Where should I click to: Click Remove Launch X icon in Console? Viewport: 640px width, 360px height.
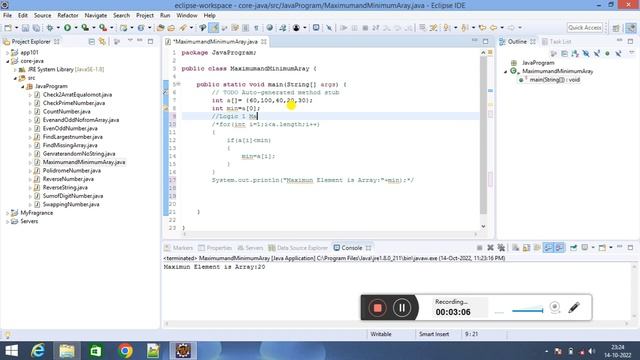coord(490,248)
